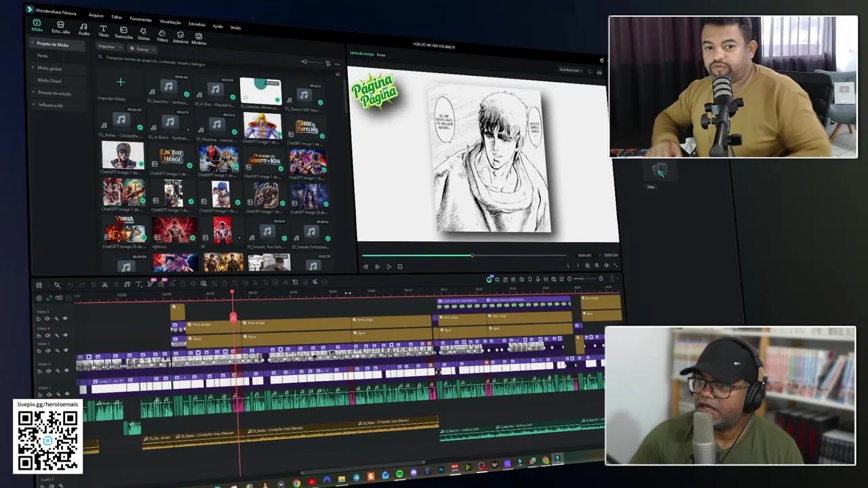Open the stock media tab (Esto...ídia)
This screenshot has width=868, height=488.
tap(60, 27)
